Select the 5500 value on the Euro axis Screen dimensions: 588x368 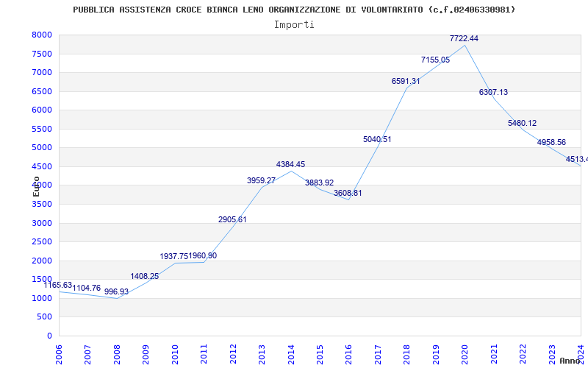click(42, 129)
